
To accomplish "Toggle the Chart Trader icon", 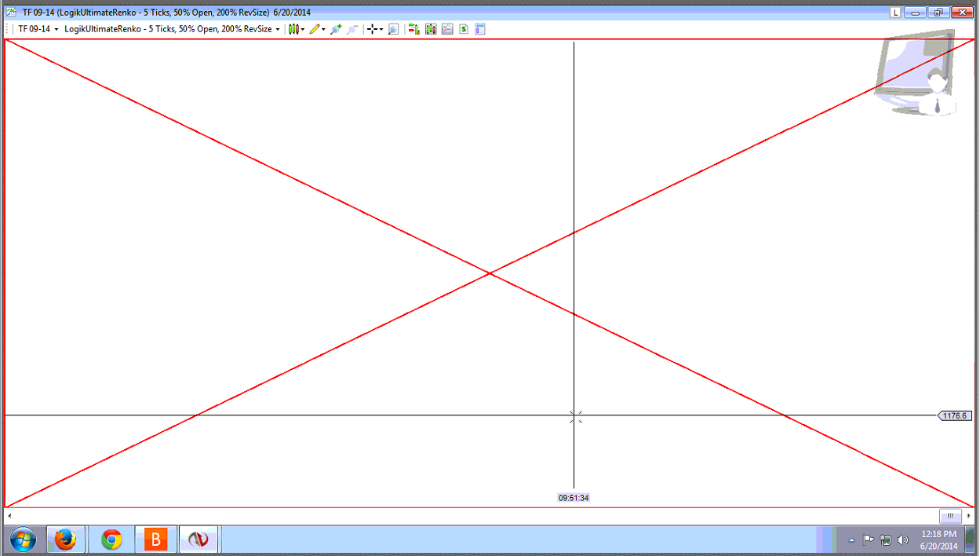I will [x=413, y=29].
